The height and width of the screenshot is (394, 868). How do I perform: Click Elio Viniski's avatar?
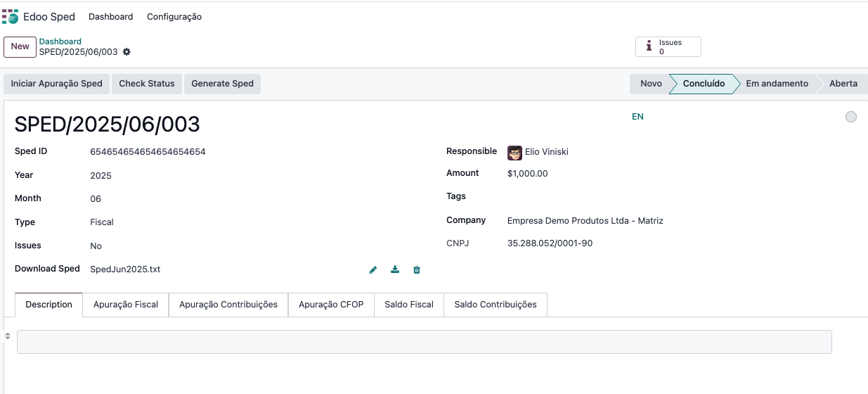[514, 152]
